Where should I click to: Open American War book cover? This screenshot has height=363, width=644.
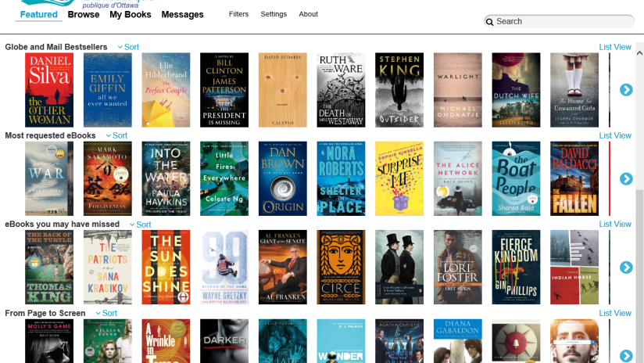pyautogui.click(x=49, y=178)
